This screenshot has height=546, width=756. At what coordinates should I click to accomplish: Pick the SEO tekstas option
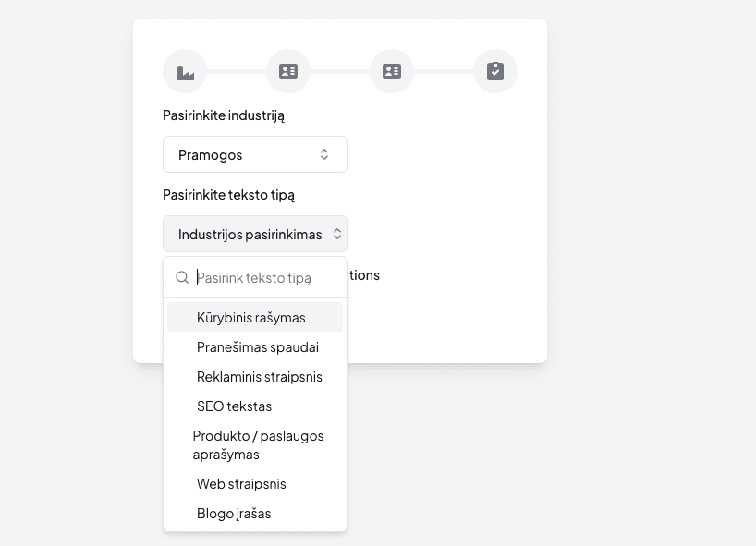(x=234, y=406)
